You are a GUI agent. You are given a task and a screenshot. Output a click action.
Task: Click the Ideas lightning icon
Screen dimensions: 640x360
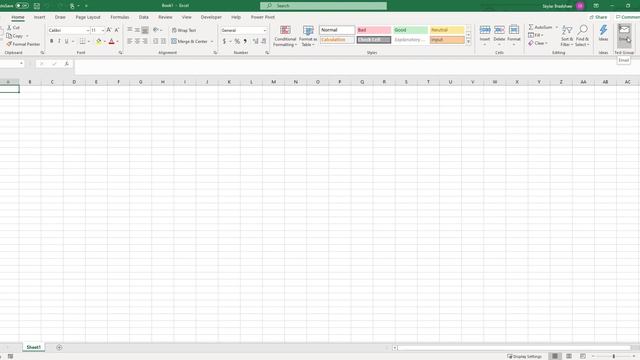(x=603, y=30)
